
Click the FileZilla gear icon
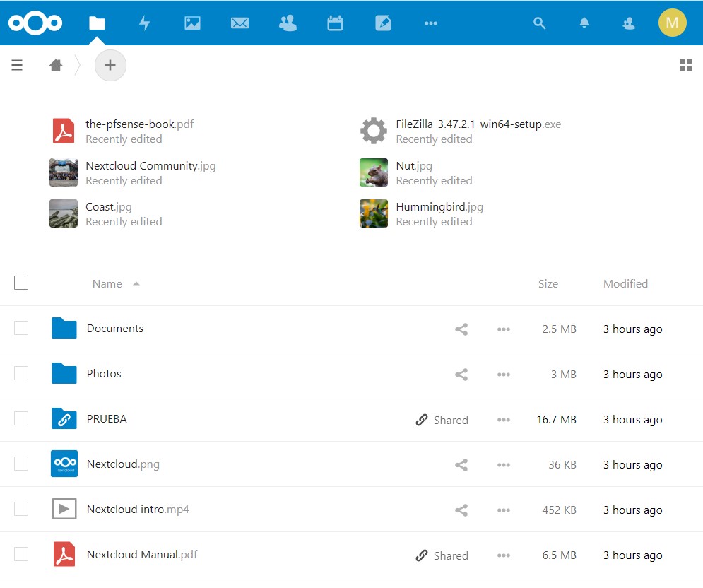tap(374, 131)
